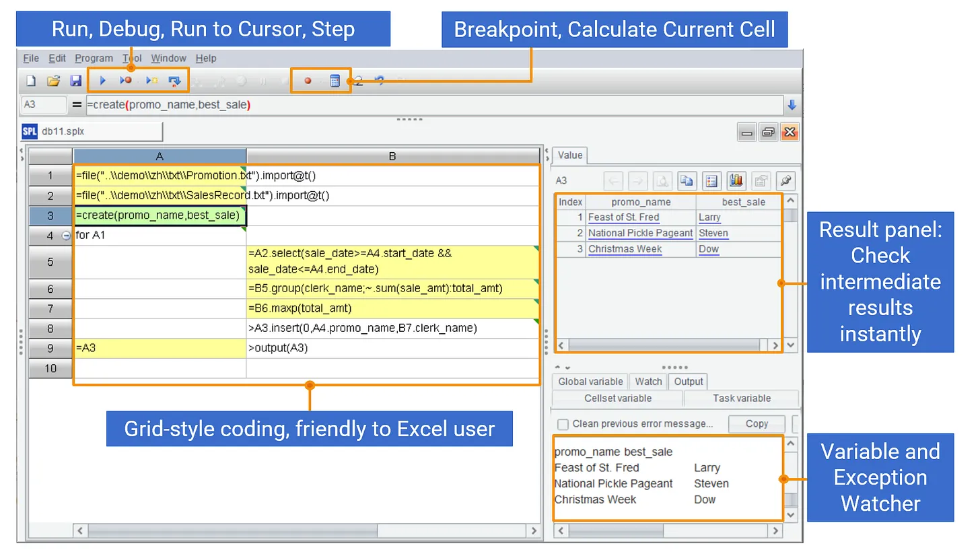The width and height of the screenshot is (980, 554).
Task: Calculate current cell with the calculator icon
Action: pos(335,81)
